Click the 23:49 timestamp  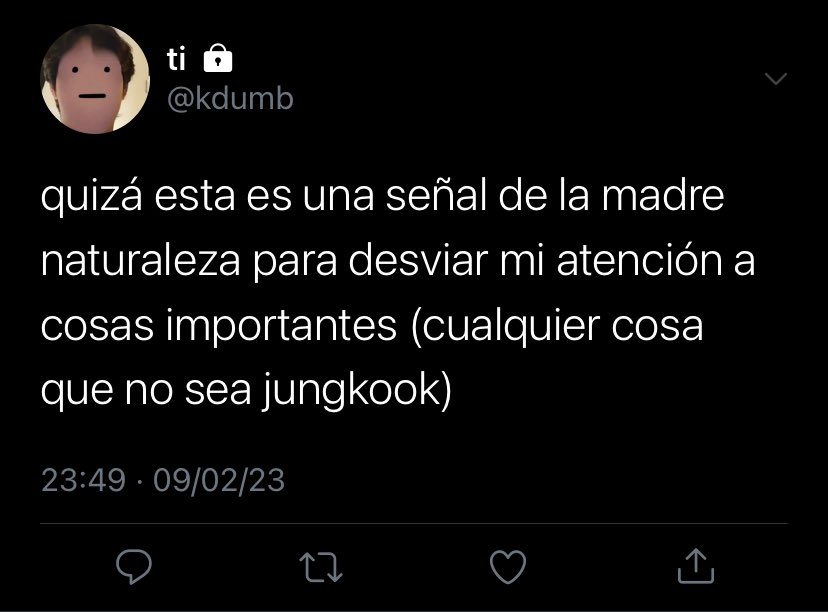[83, 480]
